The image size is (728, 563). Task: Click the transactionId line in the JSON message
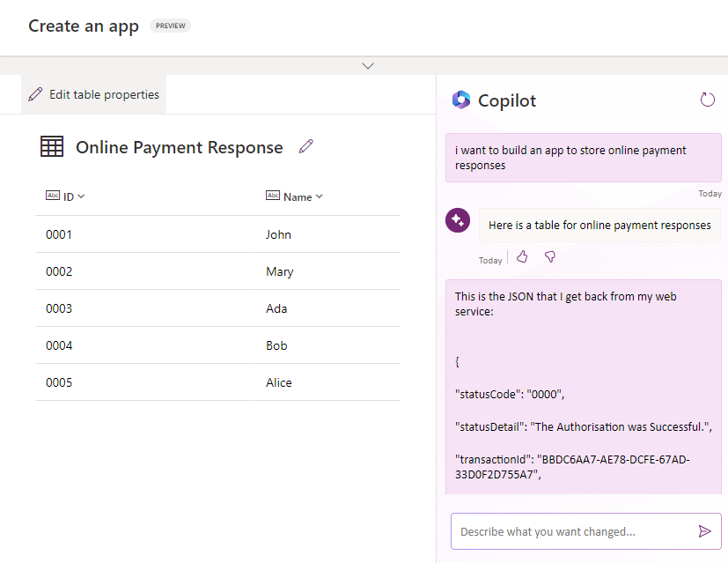572,466
